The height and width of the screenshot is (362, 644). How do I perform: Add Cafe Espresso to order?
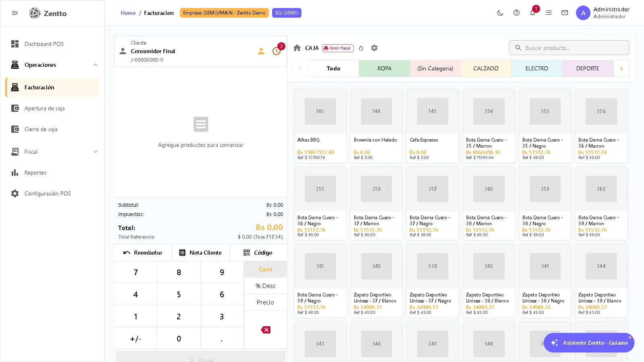coord(433,126)
